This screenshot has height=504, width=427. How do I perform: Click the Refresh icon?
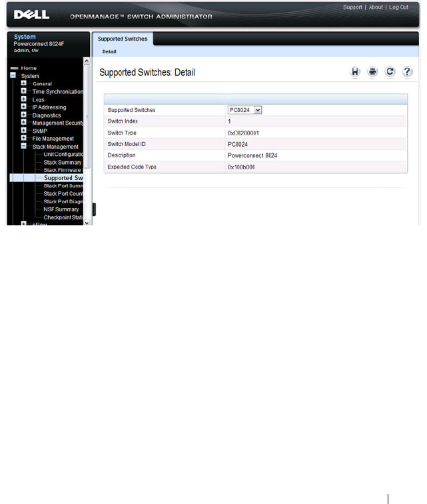(x=390, y=72)
